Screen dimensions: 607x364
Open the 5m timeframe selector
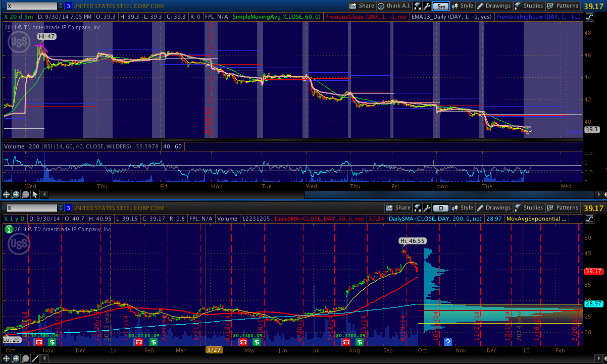pos(441,6)
